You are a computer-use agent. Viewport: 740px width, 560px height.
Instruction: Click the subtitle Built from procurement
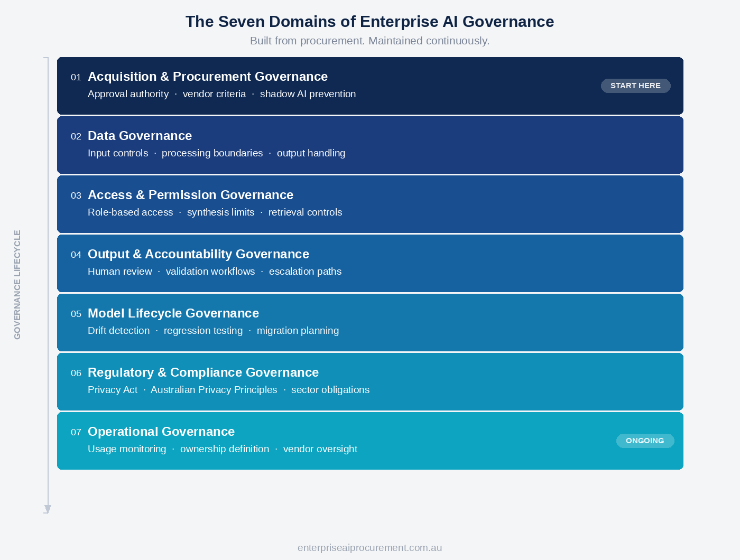[x=369, y=41]
